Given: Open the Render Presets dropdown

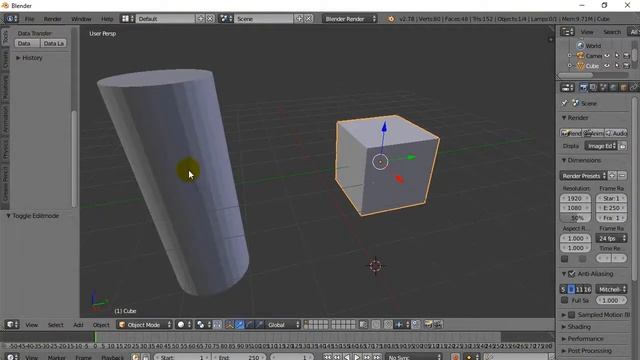Looking at the screenshot, I should (583, 176).
